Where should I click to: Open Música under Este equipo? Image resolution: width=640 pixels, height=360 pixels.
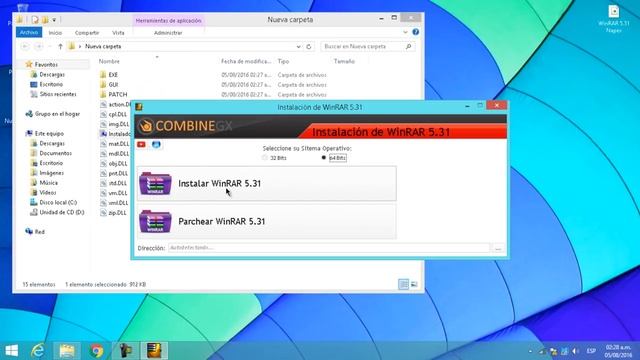pos(48,182)
